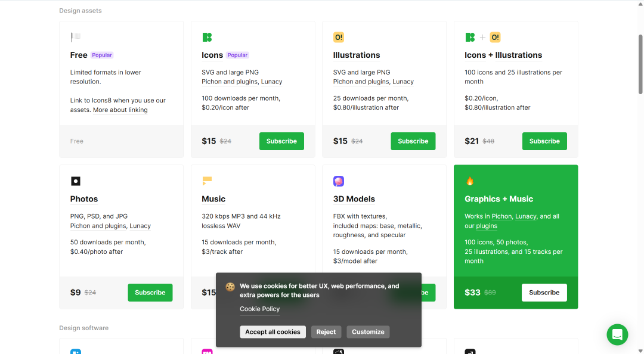Follow Pichon and plugins link on Illustrations card
644x354 pixels.
361,82
